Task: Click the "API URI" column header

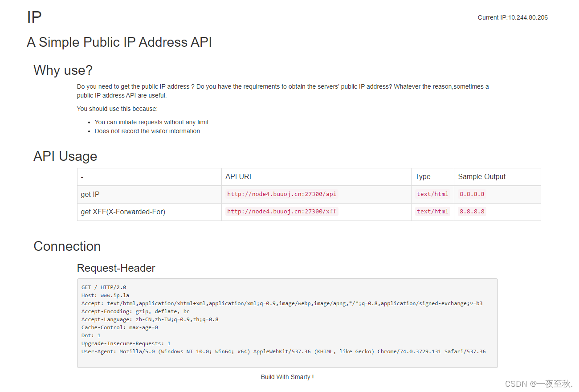Action: pos(238,177)
